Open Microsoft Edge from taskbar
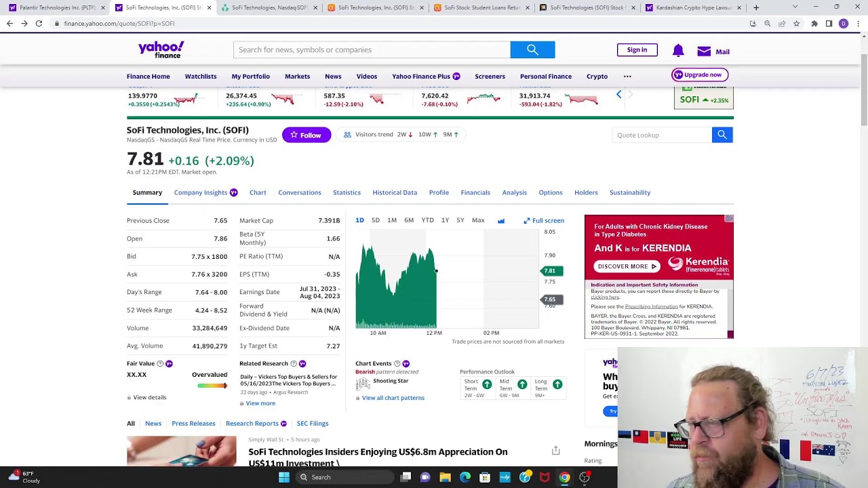This screenshot has width=868, height=488. 465,477
